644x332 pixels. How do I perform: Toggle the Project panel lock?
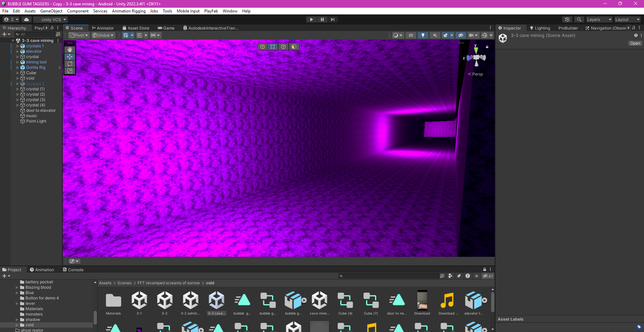pos(485,269)
